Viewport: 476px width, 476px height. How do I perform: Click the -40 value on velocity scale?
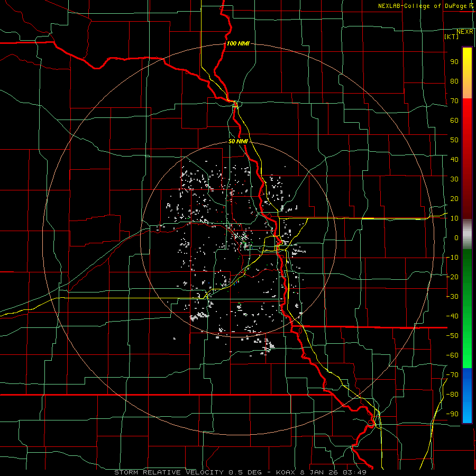[x=452, y=316]
